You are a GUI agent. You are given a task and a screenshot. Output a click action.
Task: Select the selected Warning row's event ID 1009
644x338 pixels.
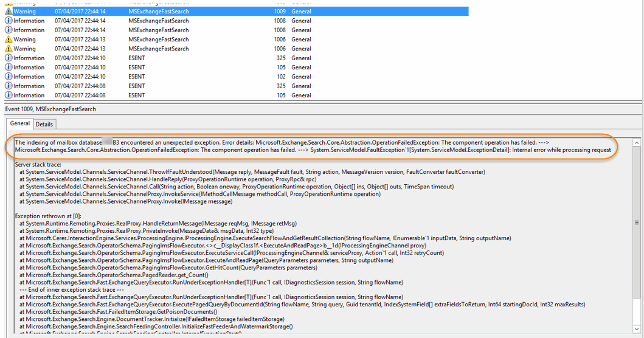click(x=280, y=12)
